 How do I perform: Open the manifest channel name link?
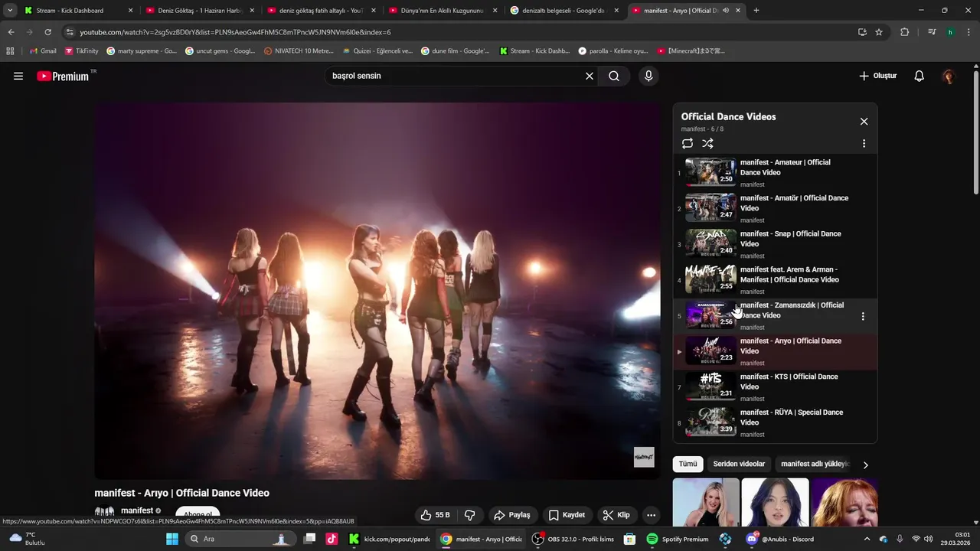(137, 510)
